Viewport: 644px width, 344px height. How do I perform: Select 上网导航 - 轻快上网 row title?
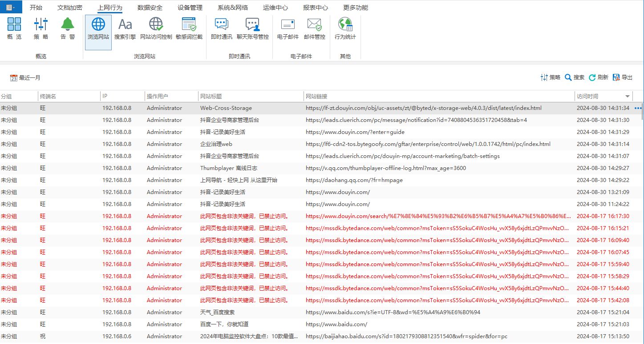(239, 180)
